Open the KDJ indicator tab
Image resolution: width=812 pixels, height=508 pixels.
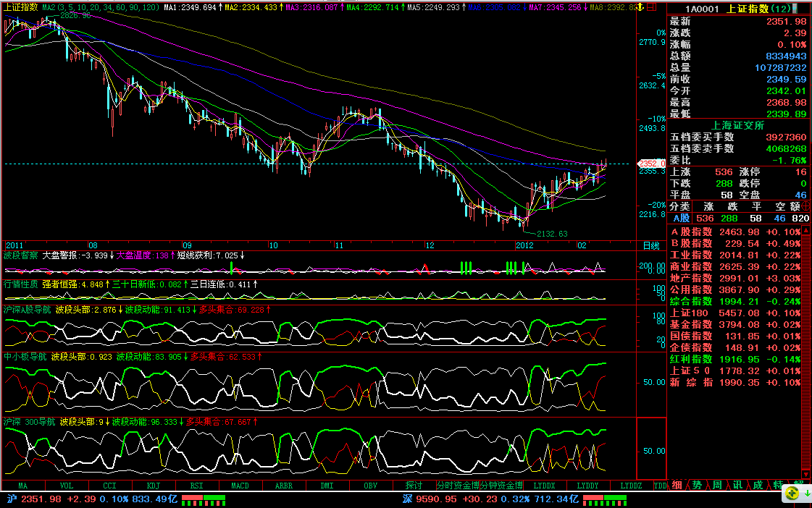[x=154, y=486]
